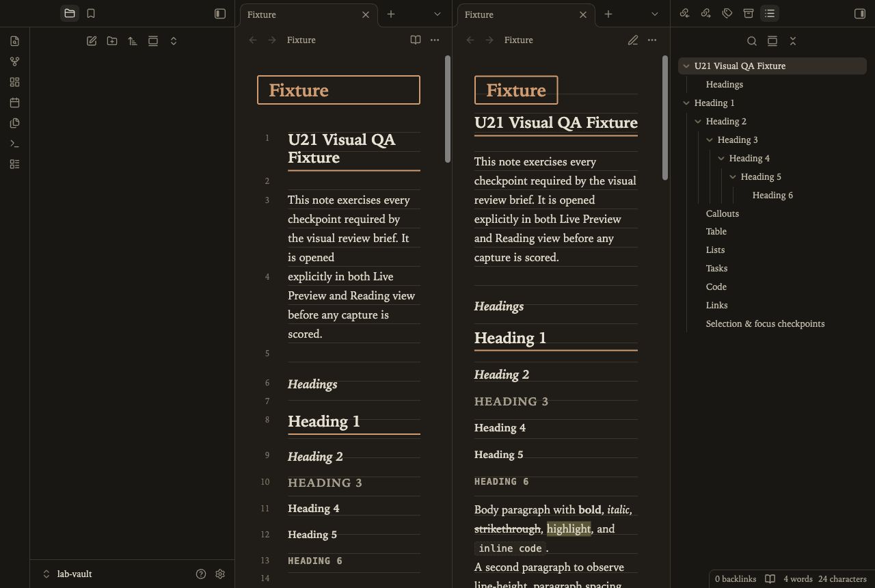Open the quick switcher from the ribbon

pyautogui.click(x=14, y=41)
